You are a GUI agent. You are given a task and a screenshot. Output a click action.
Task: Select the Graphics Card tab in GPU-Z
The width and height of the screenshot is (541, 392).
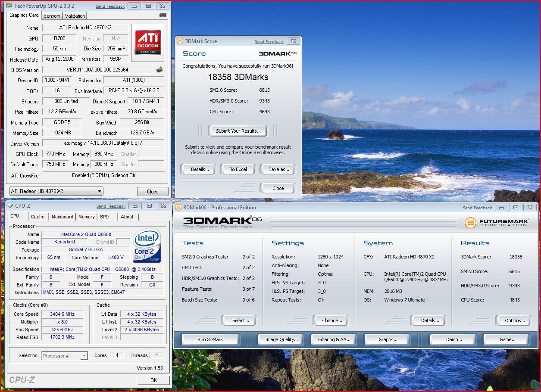click(24, 15)
